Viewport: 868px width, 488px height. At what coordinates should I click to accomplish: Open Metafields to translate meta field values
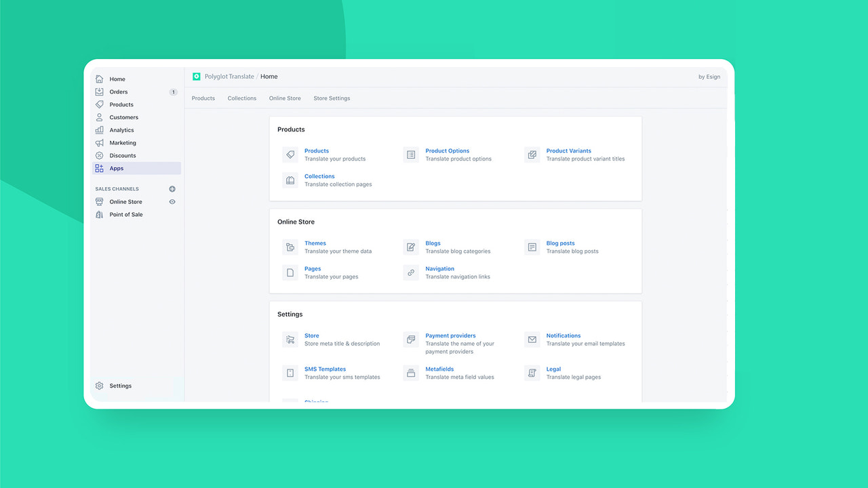click(441, 368)
